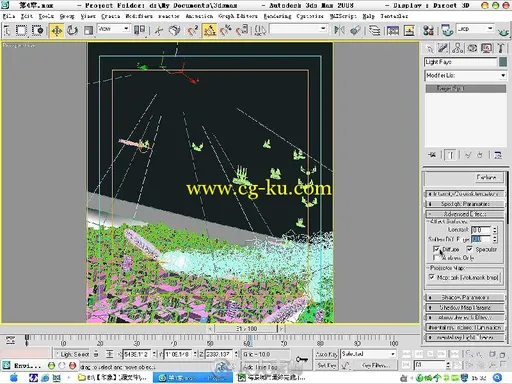Open Curve Editor from the toolbar
This screenshot has width=512, height=384.
(x=393, y=31)
